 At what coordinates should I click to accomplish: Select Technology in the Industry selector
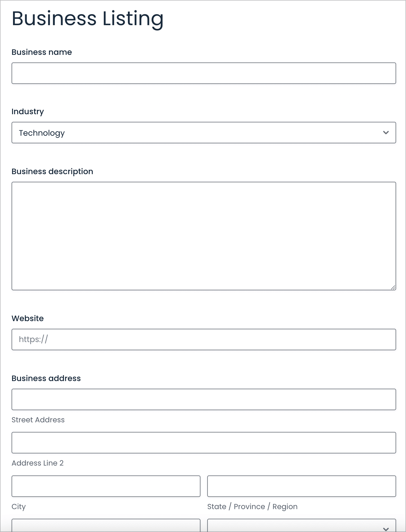[203, 133]
